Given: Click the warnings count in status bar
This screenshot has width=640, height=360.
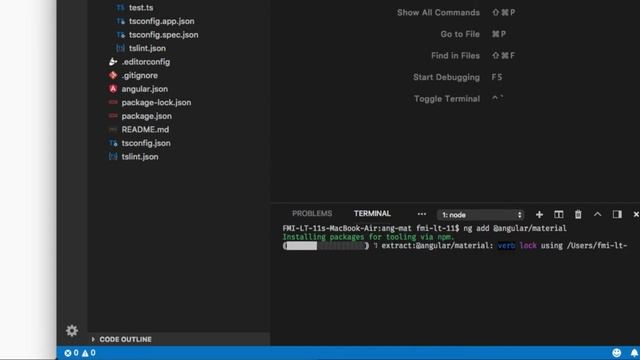Looking at the screenshot, I should [x=89, y=353].
